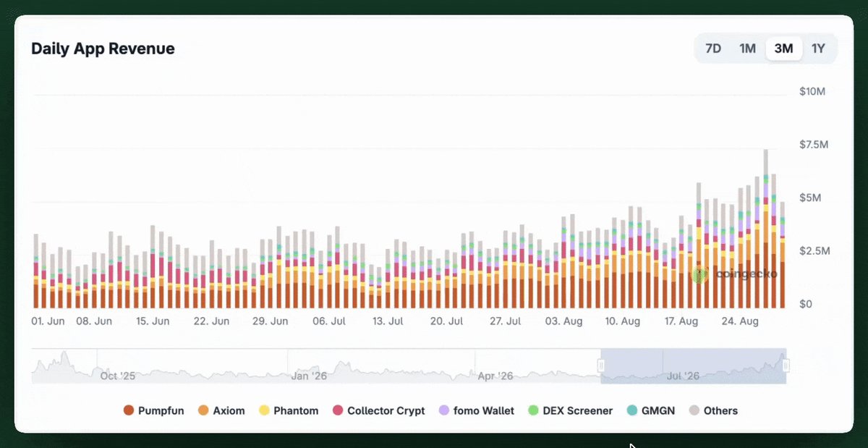Toggle the fomo Wallet legend entry

click(477, 410)
